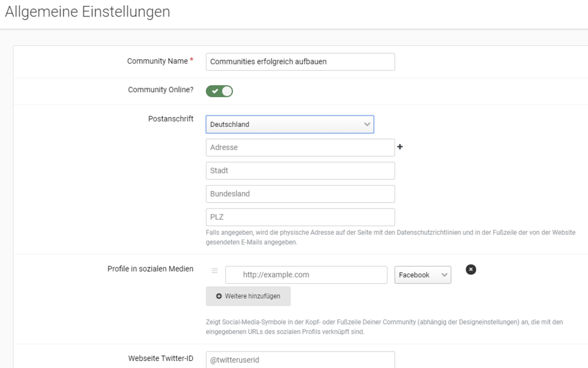Click the Weitere hinzufügen button
The image size is (588, 368).
point(248,296)
